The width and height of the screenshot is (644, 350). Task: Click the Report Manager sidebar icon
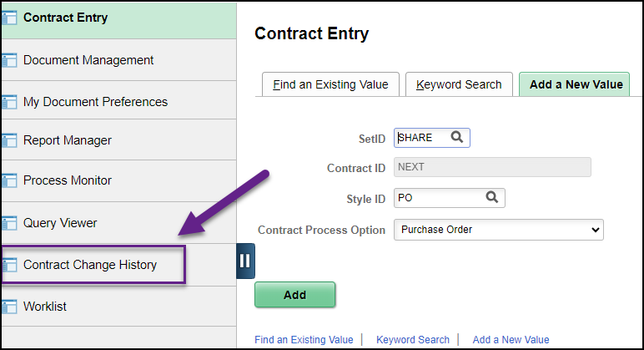pyautogui.click(x=9, y=140)
